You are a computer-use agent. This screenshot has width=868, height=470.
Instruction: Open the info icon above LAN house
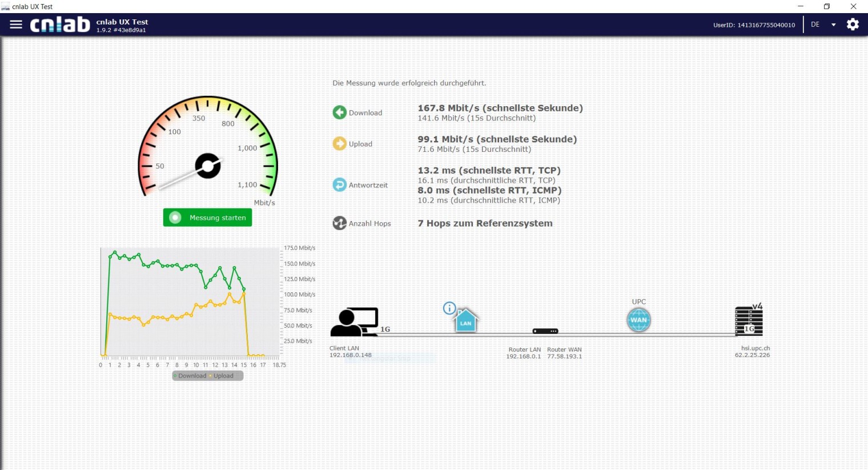point(449,308)
